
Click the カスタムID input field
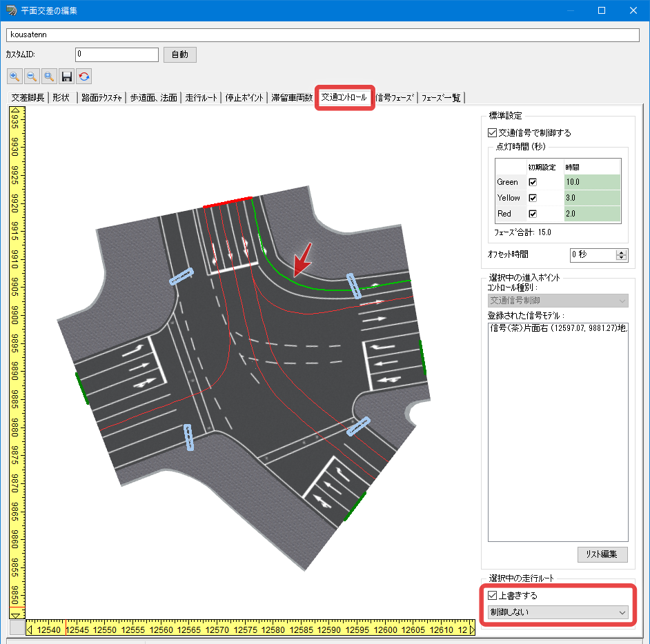point(117,54)
